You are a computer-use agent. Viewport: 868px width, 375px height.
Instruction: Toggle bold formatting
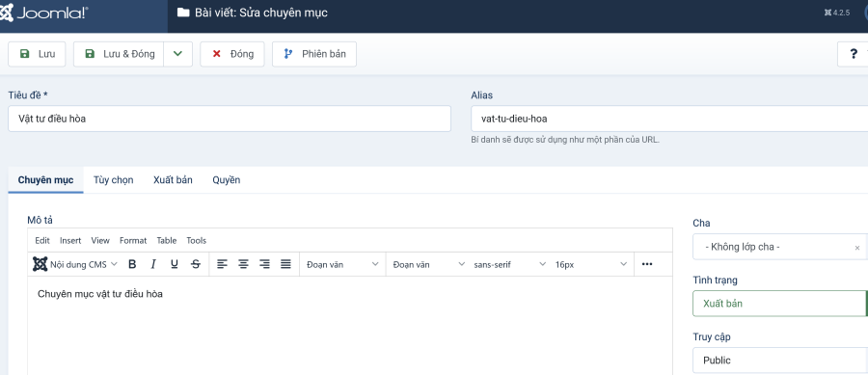click(132, 264)
